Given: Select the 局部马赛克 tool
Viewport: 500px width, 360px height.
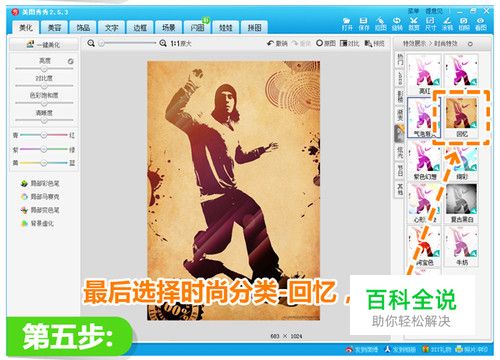Looking at the screenshot, I should (40, 197).
